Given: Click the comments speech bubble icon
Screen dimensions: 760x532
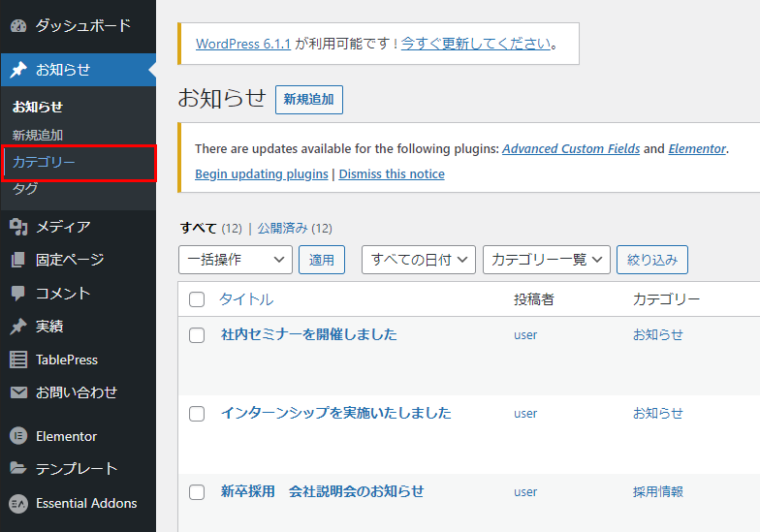Looking at the screenshot, I should [x=17, y=293].
